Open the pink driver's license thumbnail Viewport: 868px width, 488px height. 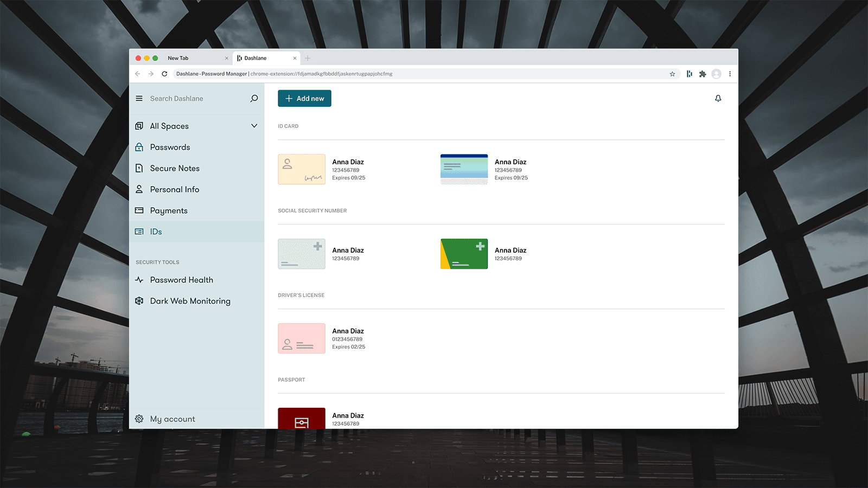coord(302,338)
